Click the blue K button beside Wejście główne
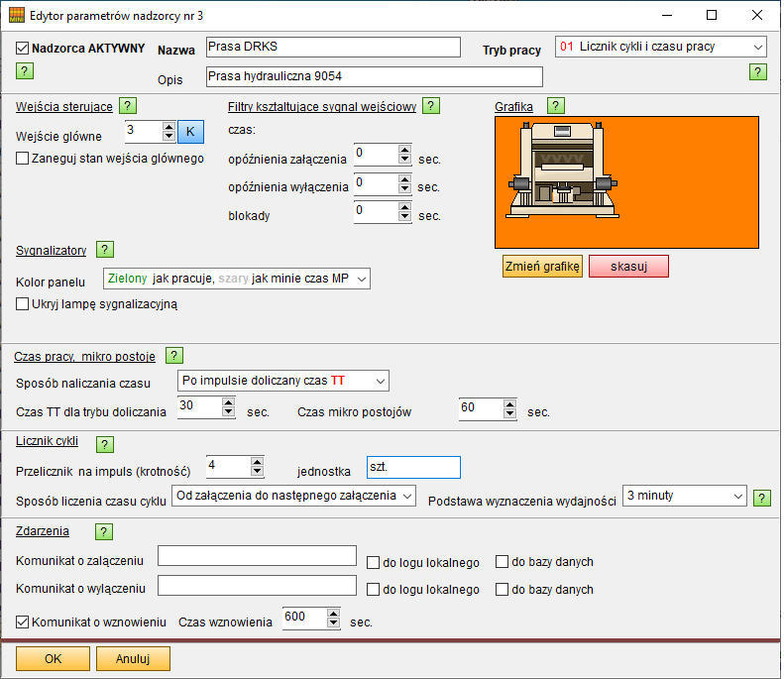The image size is (784, 679). pos(190,132)
